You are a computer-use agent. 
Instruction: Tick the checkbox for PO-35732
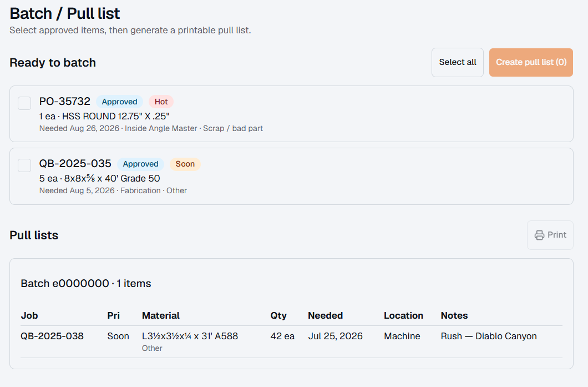coord(24,103)
